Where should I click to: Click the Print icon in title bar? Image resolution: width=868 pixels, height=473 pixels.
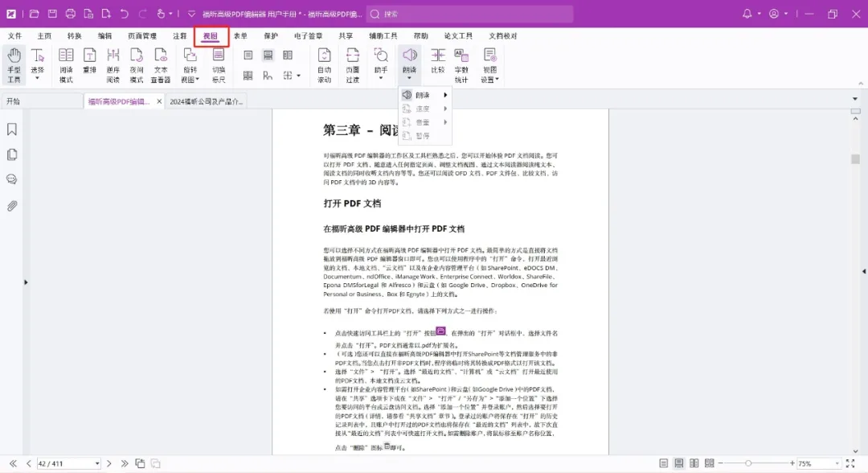pos(70,14)
